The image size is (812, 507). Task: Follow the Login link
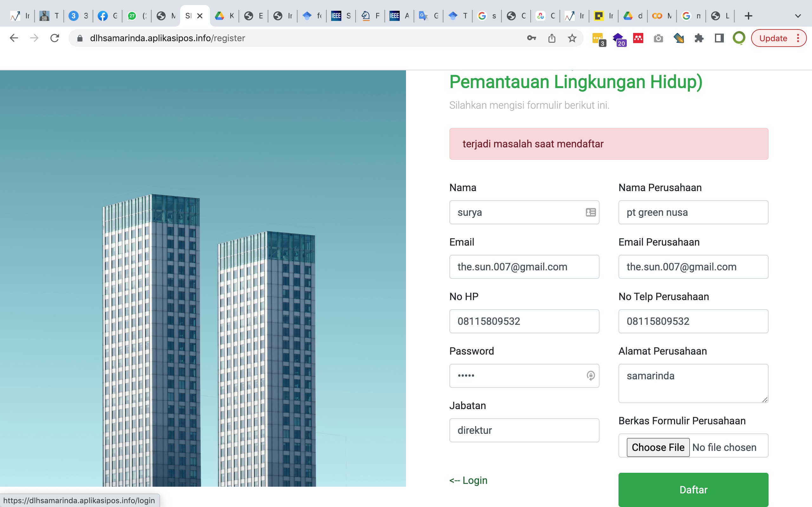click(468, 480)
